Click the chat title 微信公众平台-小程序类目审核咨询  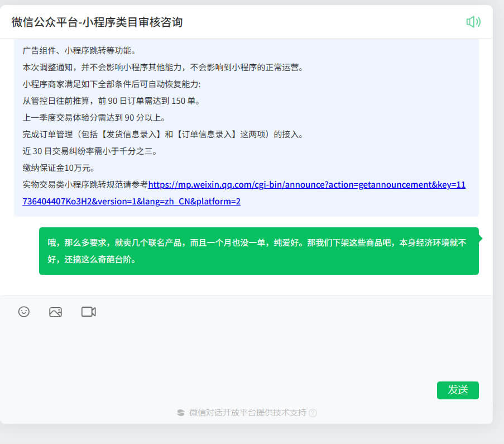[97, 22]
